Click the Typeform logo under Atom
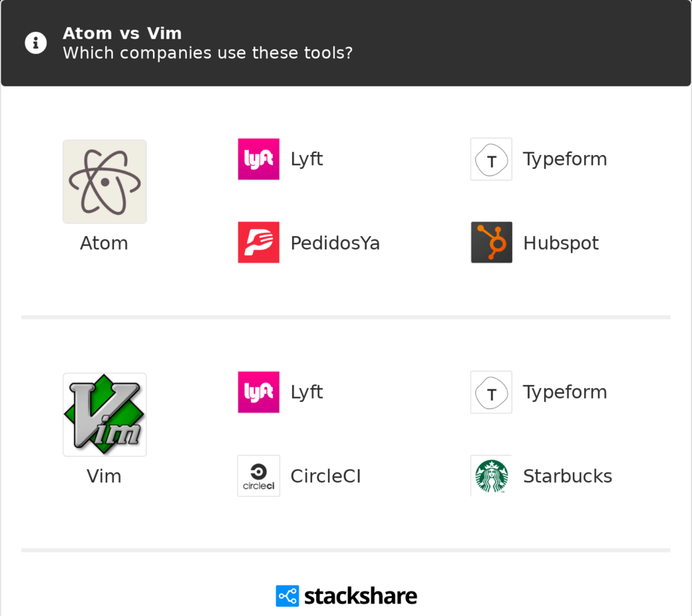The width and height of the screenshot is (692, 616). 491,159
